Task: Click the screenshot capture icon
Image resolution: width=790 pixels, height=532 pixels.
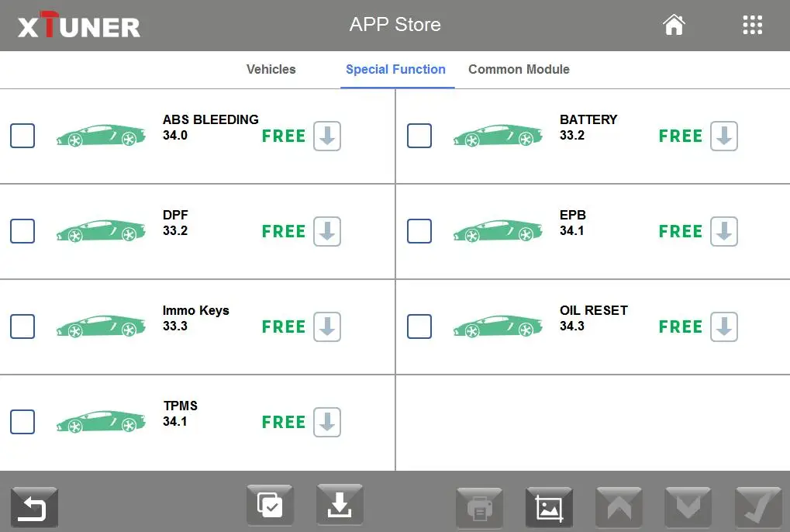Action: [x=549, y=508]
